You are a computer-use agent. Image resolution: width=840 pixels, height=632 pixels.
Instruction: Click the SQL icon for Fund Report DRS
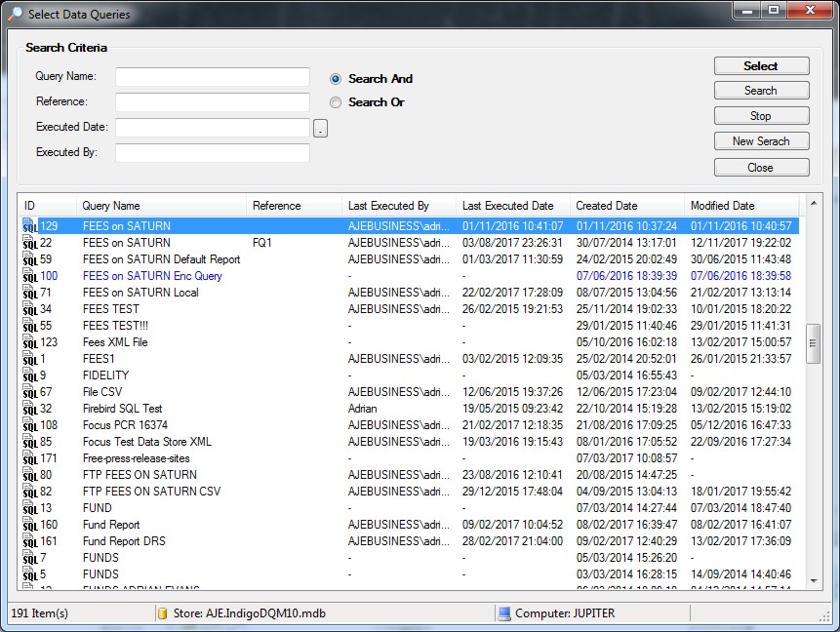coord(29,542)
